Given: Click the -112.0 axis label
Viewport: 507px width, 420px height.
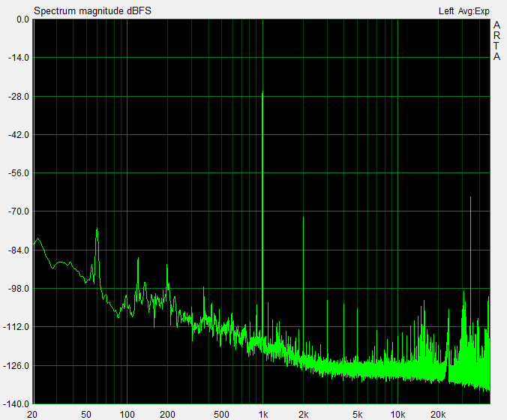Looking at the screenshot, I should (x=16, y=327).
